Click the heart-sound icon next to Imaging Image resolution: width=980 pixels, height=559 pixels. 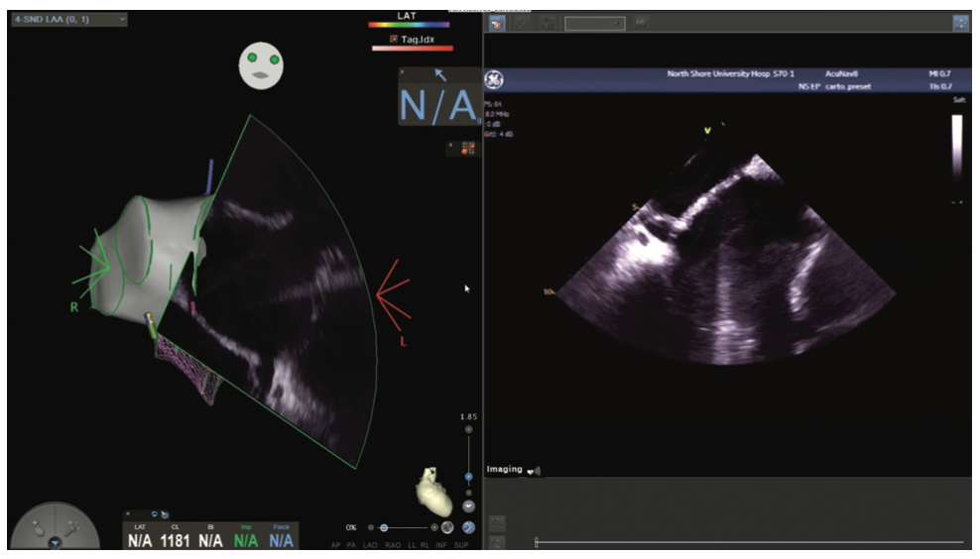(x=534, y=471)
